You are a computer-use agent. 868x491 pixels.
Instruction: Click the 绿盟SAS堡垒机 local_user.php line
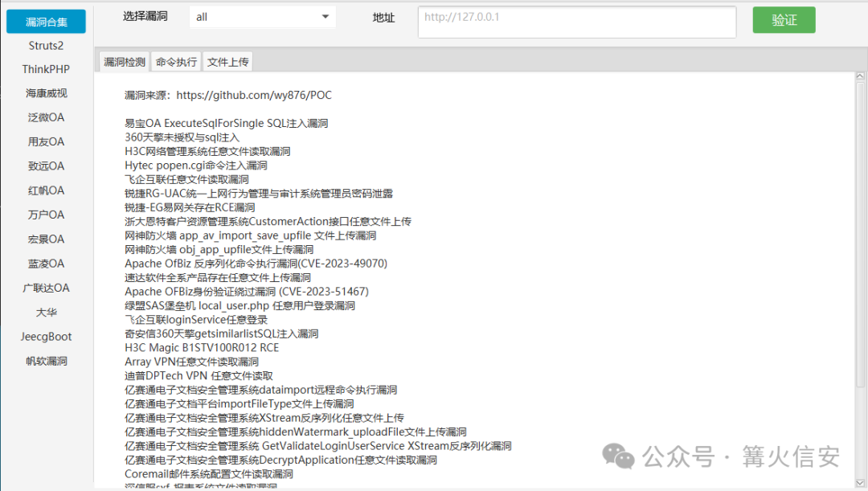[240, 305]
